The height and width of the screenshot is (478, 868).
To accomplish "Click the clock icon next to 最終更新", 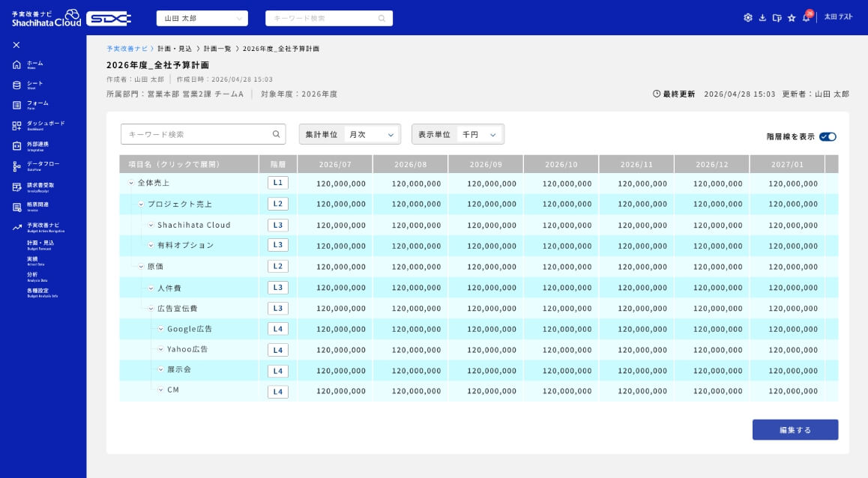I will tap(657, 94).
